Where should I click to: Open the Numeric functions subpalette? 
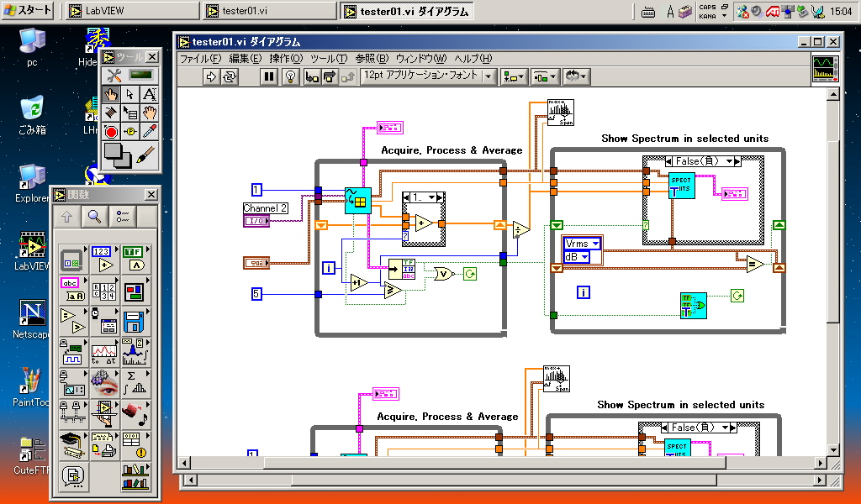click(x=103, y=259)
